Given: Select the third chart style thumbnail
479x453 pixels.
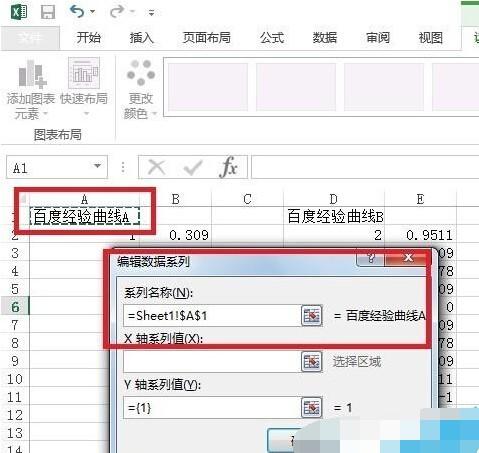Looking at the screenshot, I should point(384,87).
